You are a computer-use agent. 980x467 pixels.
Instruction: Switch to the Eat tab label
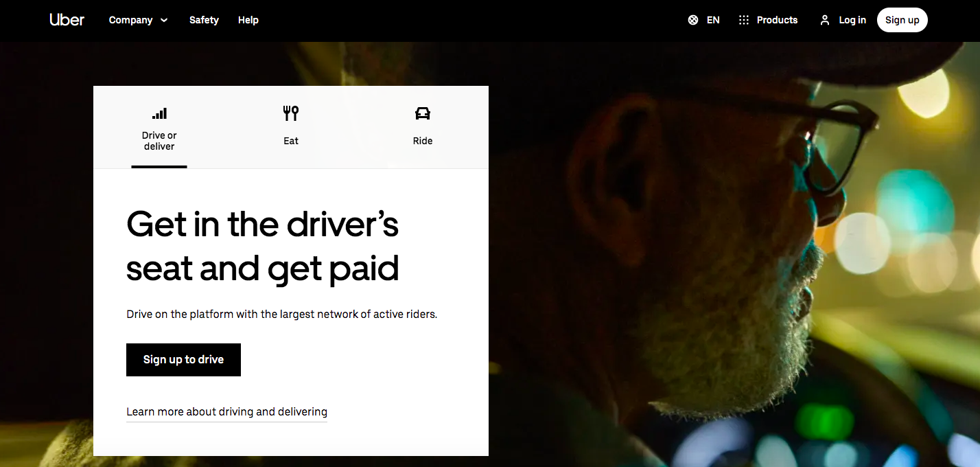tap(291, 141)
